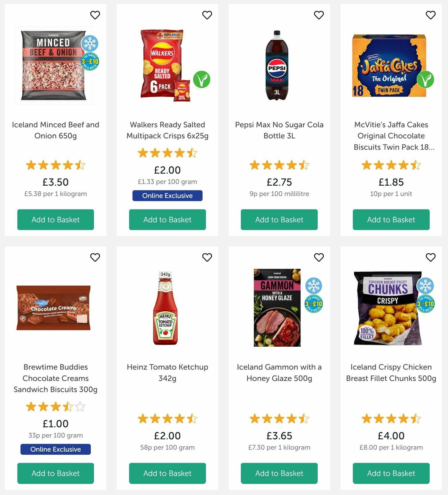Click the heart icon on Jaffa Cakes card
This screenshot has height=495, width=448.
coord(430,15)
